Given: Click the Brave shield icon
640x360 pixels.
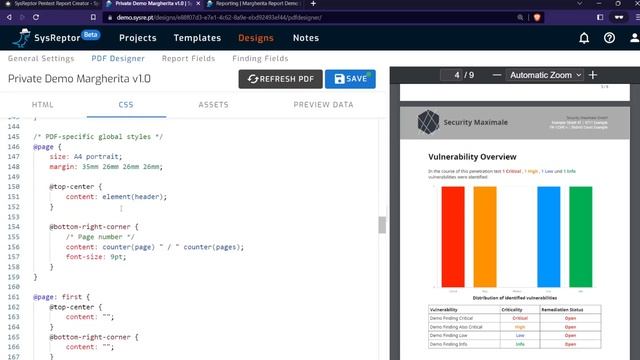Looking at the screenshot, I should click(537, 18).
